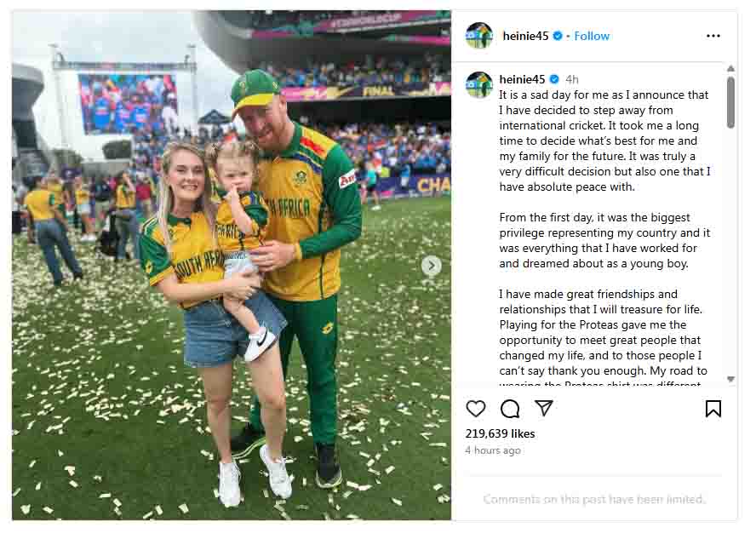Image resolution: width=756 pixels, height=539 pixels.
Task: Open comments via speech bubble icon
Action: pos(510,409)
